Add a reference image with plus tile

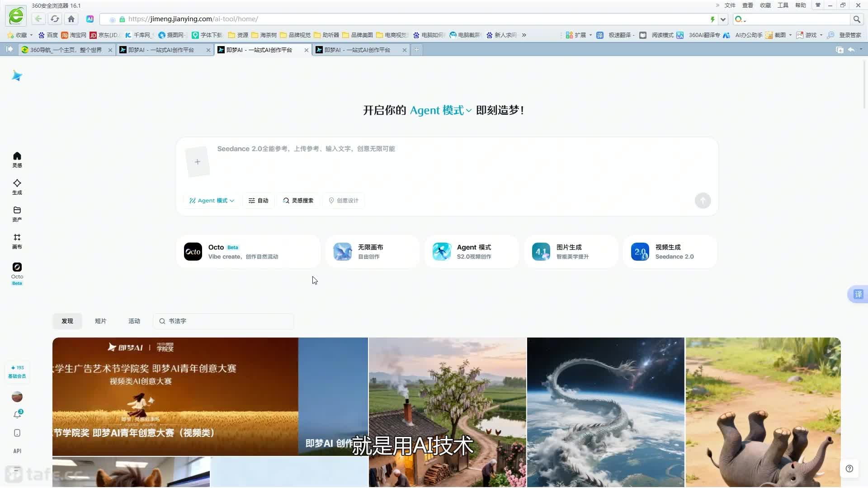pos(198,162)
